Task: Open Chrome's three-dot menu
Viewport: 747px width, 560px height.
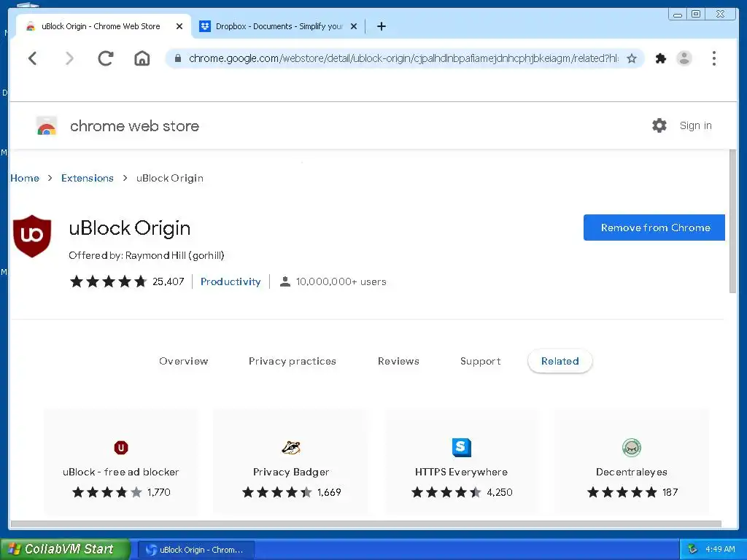Action: (713, 58)
